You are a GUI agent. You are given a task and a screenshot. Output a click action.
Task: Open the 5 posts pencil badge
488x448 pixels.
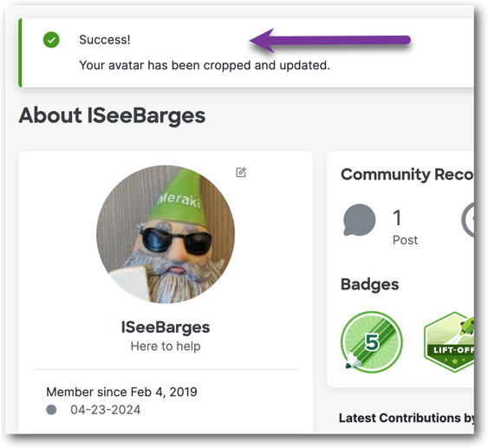[x=371, y=341]
